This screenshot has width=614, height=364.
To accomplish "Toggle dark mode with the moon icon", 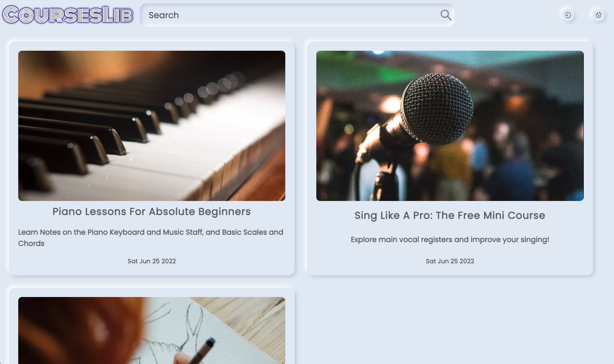I will tap(598, 15).
